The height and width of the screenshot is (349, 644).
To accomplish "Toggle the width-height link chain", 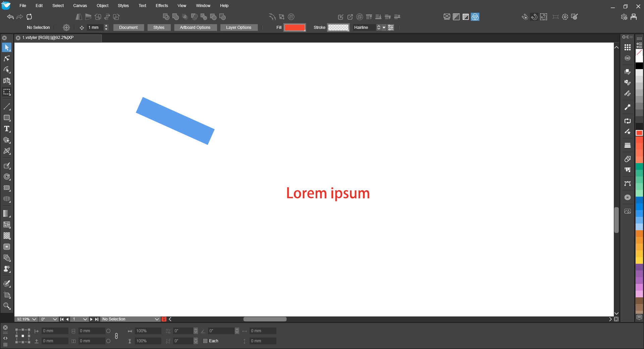I will (116, 336).
